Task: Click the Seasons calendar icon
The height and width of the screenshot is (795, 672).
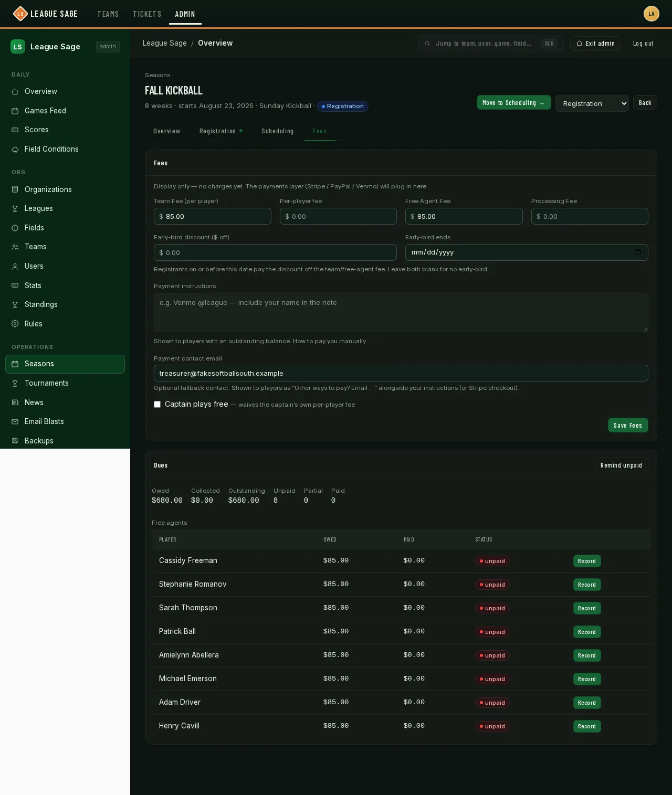Action: [15, 364]
